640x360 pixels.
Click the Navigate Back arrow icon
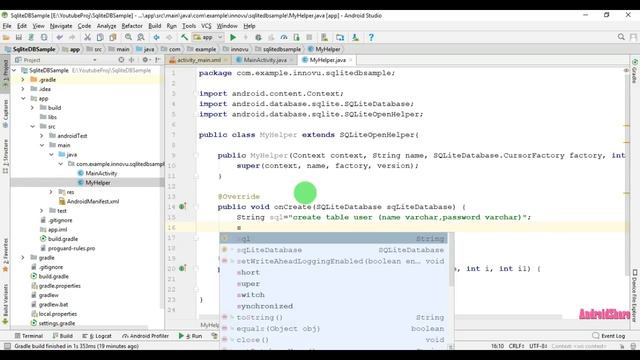(x=156, y=38)
